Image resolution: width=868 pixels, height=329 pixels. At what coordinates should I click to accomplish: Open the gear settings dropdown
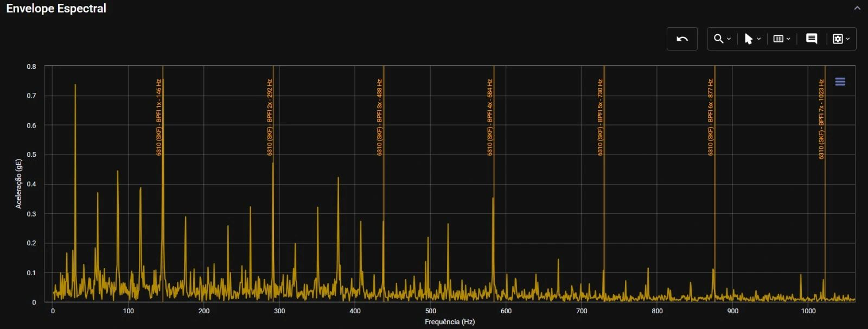point(841,39)
